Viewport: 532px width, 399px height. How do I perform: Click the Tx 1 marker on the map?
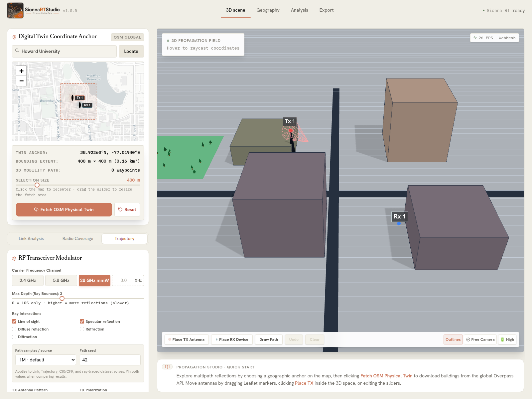click(72, 98)
